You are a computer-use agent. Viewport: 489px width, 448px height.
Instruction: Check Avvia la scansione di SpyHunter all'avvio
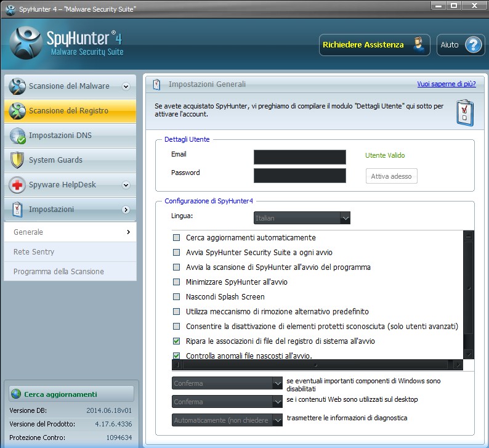pos(177,267)
